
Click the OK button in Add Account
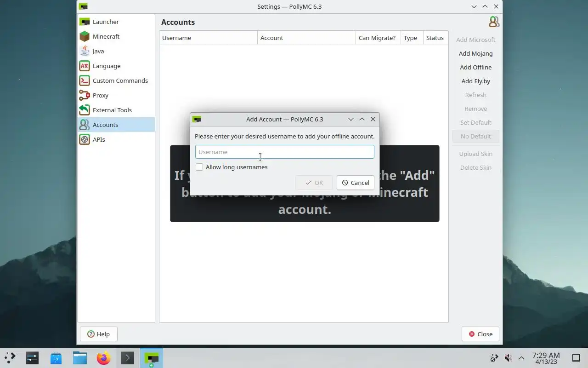314,183
